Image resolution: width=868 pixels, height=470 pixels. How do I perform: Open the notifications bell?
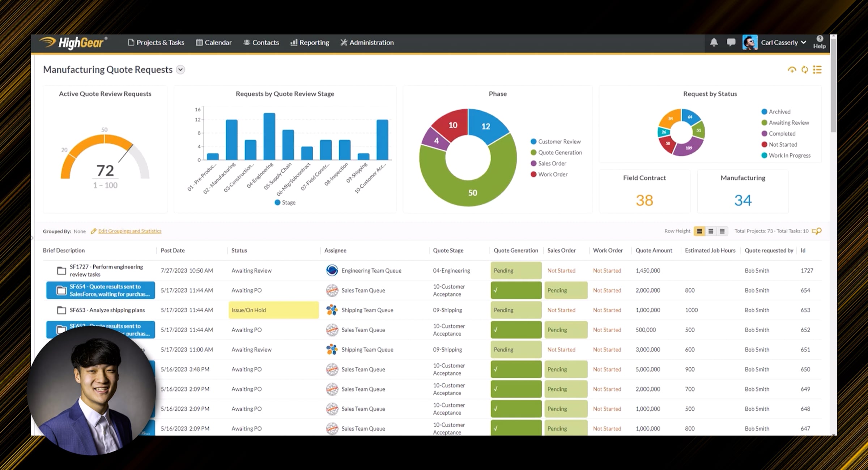(714, 42)
